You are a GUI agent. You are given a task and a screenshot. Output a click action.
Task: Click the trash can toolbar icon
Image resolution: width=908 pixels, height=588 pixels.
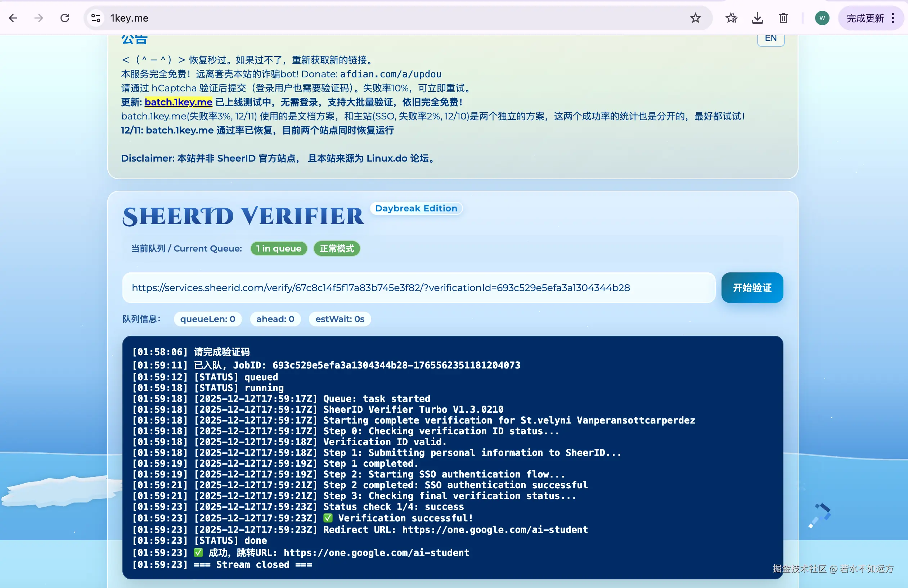coord(783,18)
